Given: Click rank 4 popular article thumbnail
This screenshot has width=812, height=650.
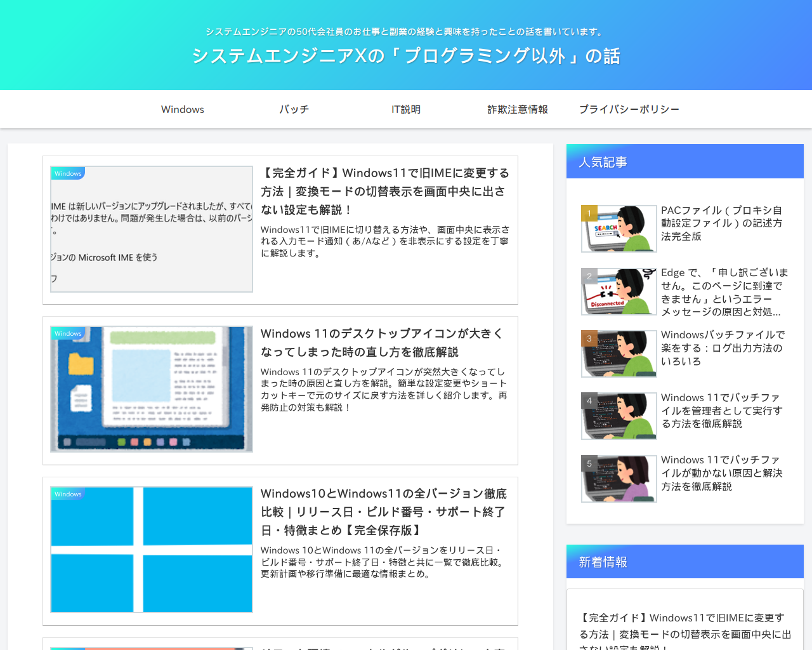Looking at the screenshot, I should click(x=619, y=416).
